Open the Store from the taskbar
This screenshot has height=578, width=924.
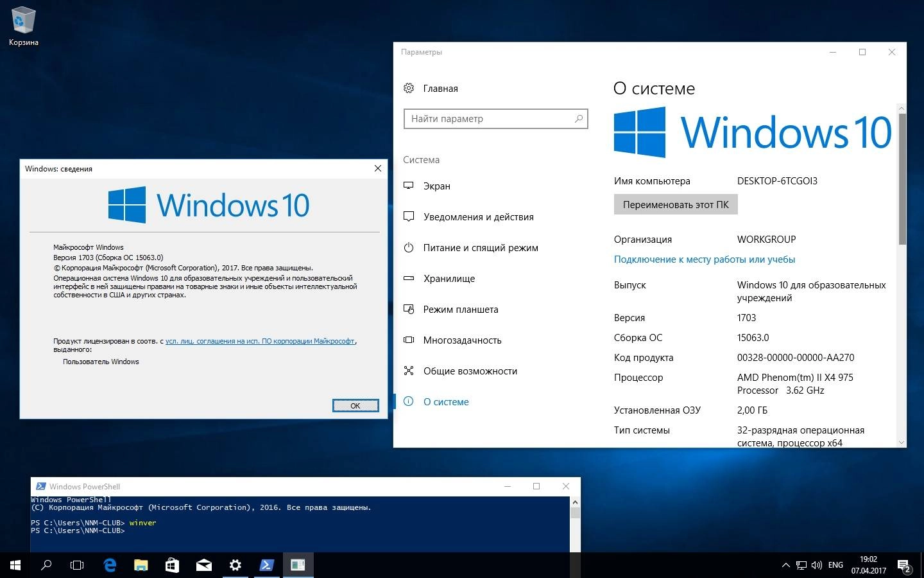172,565
